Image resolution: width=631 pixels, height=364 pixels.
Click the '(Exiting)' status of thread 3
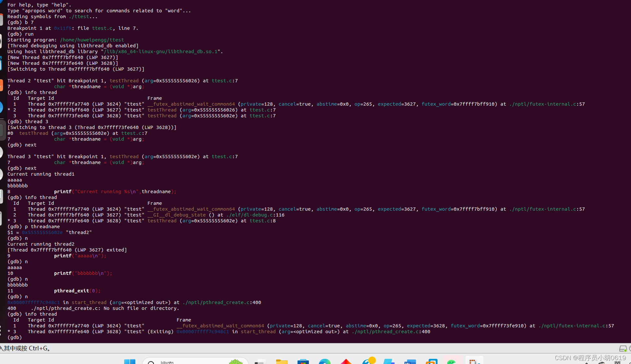tap(160, 332)
